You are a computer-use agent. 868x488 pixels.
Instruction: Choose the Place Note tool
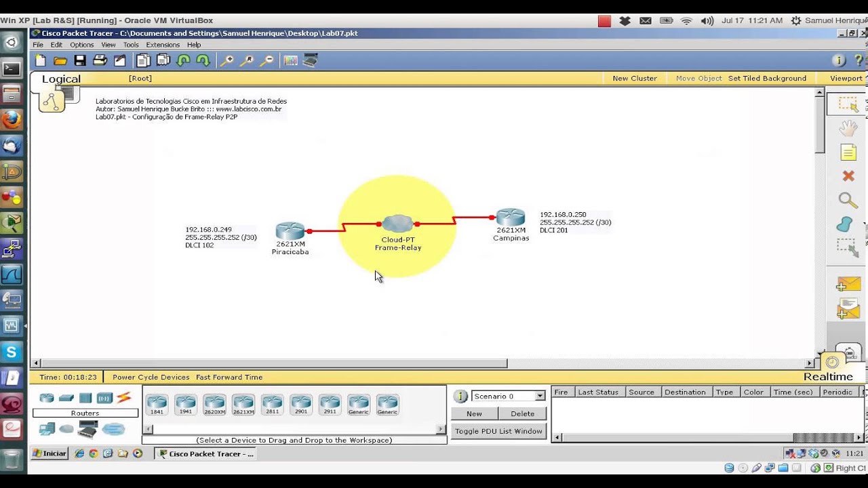point(848,152)
